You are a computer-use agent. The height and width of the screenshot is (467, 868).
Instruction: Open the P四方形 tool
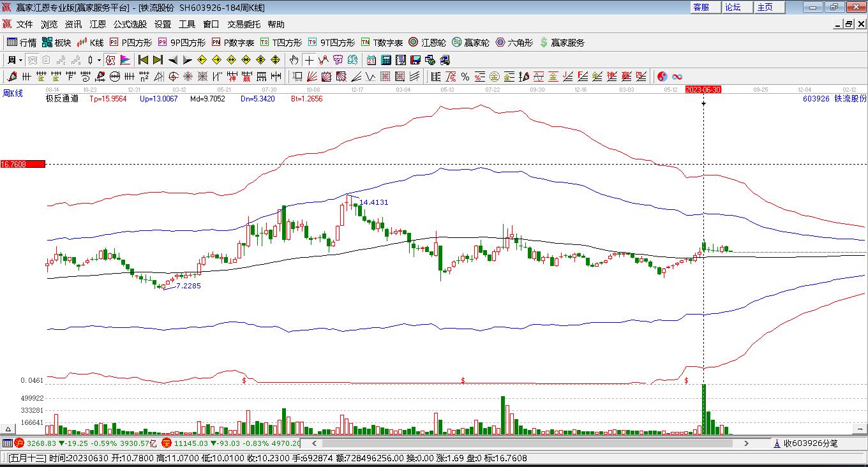(x=131, y=43)
